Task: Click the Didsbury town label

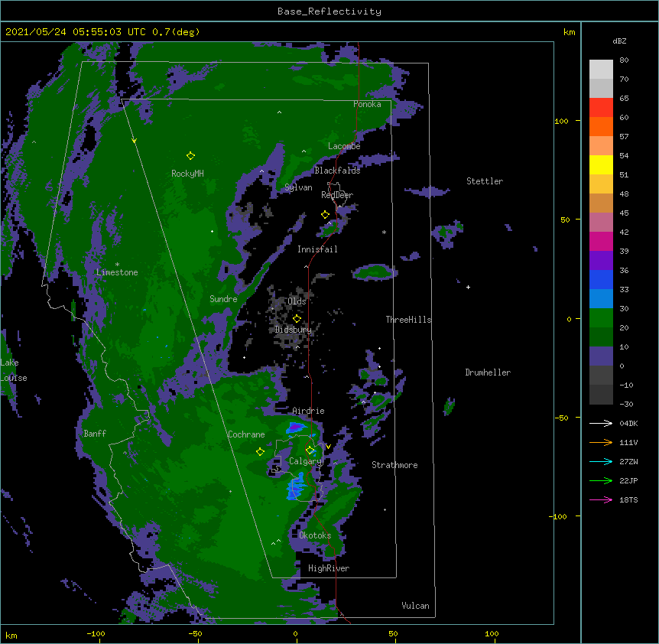Action: (x=293, y=330)
